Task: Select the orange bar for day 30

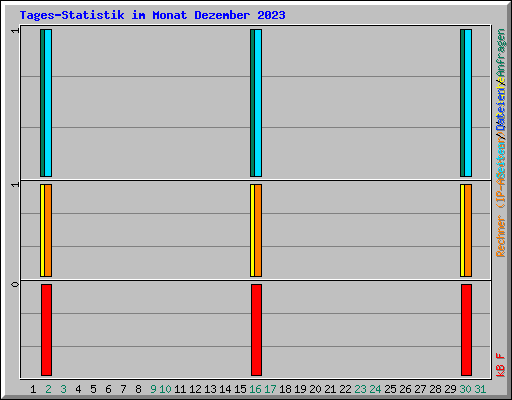Action: coord(468,230)
